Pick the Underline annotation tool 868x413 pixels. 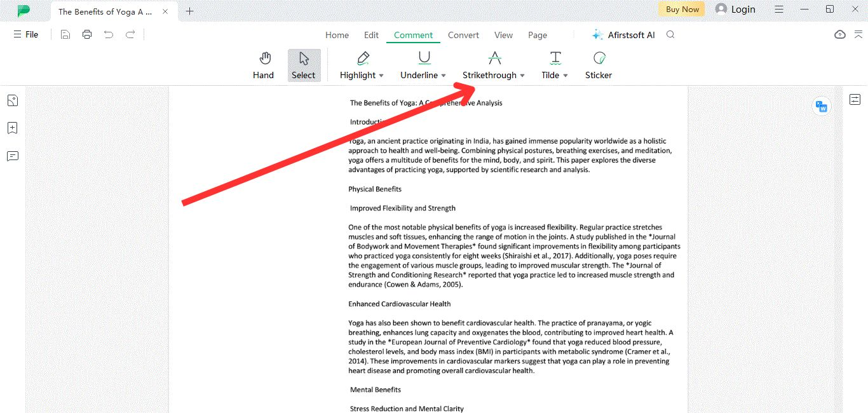click(x=419, y=66)
